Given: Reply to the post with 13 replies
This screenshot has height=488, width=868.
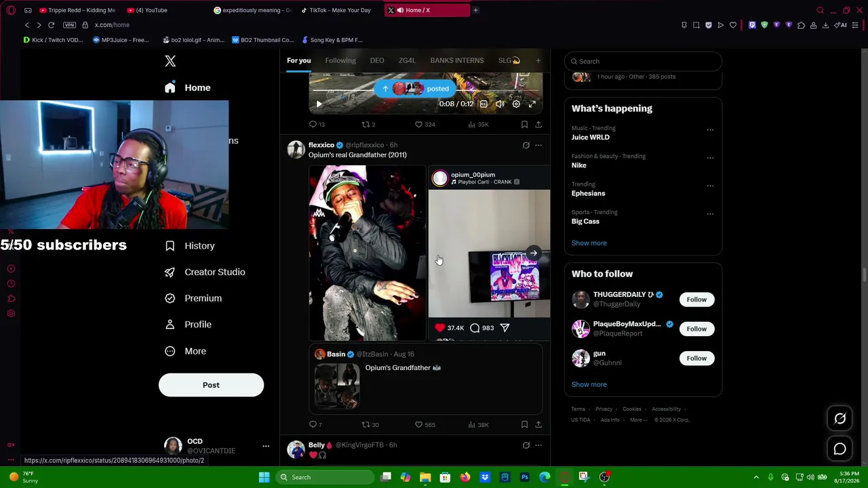Looking at the screenshot, I should (317, 124).
